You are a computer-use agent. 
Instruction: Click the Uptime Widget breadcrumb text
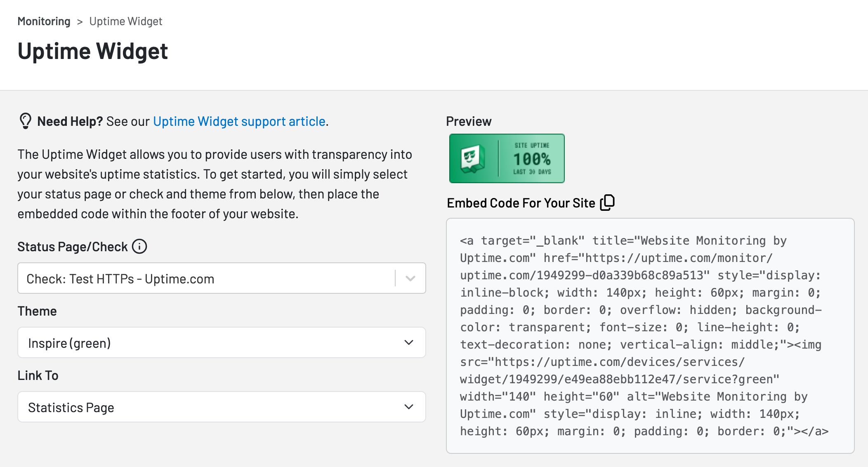tap(126, 21)
